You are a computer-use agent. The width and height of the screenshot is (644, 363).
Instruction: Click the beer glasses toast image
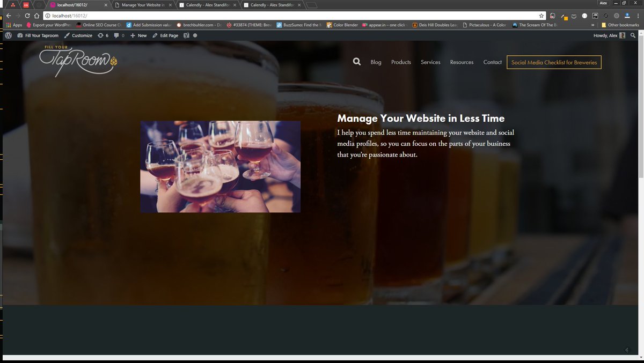coord(220,166)
